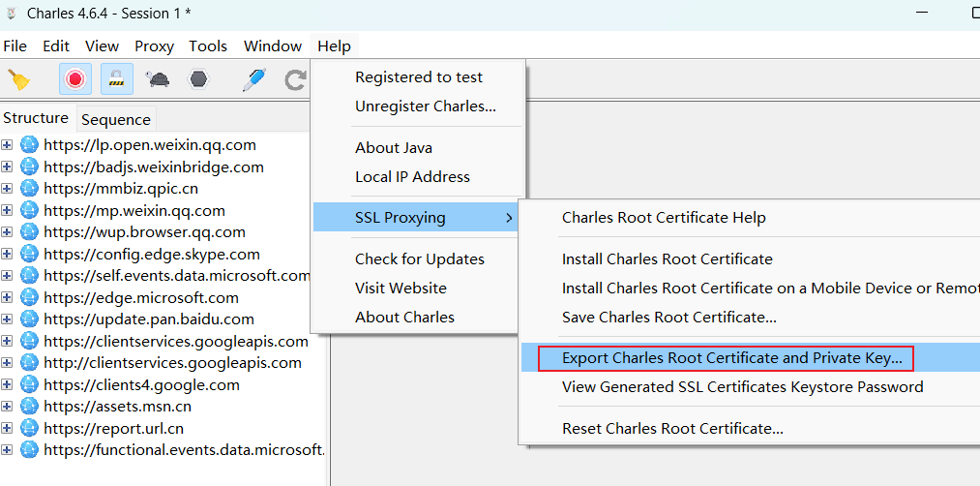Image resolution: width=980 pixels, height=486 pixels.
Task: Expand the http://clientservices.googleapis.com node
Action: (x=7, y=363)
